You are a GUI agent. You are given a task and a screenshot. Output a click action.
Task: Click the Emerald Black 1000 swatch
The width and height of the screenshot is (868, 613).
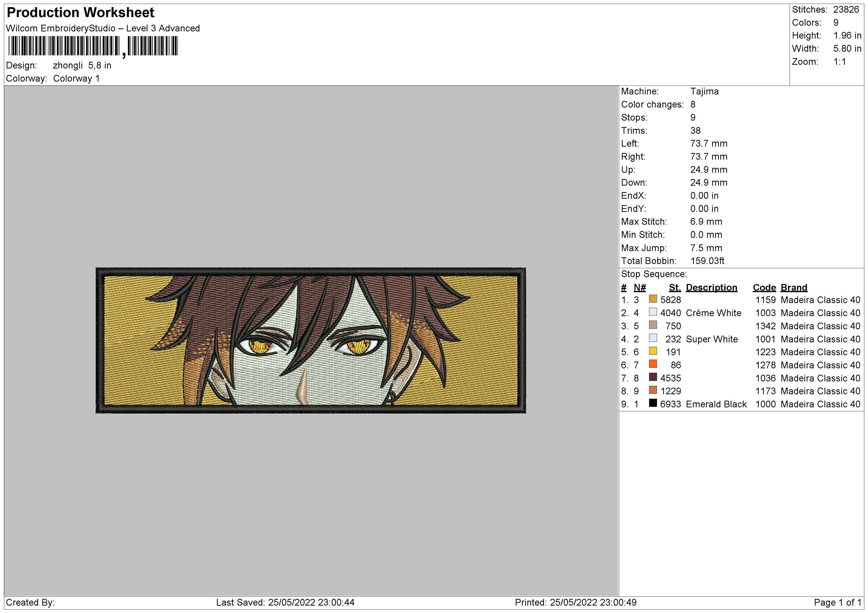[653, 403]
